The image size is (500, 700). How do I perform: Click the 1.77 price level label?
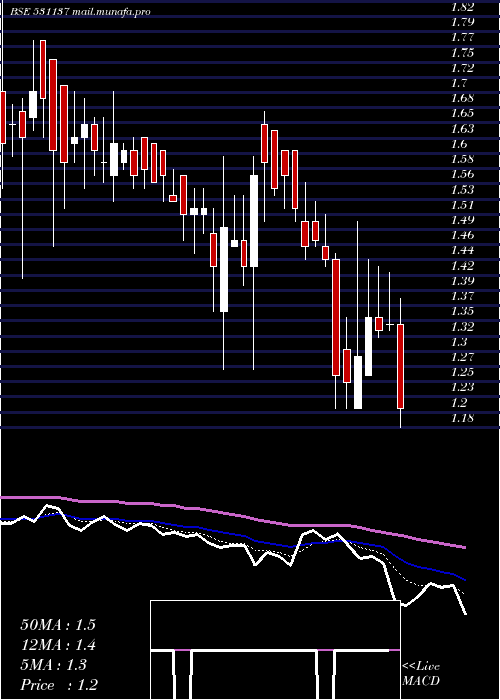[462, 37]
